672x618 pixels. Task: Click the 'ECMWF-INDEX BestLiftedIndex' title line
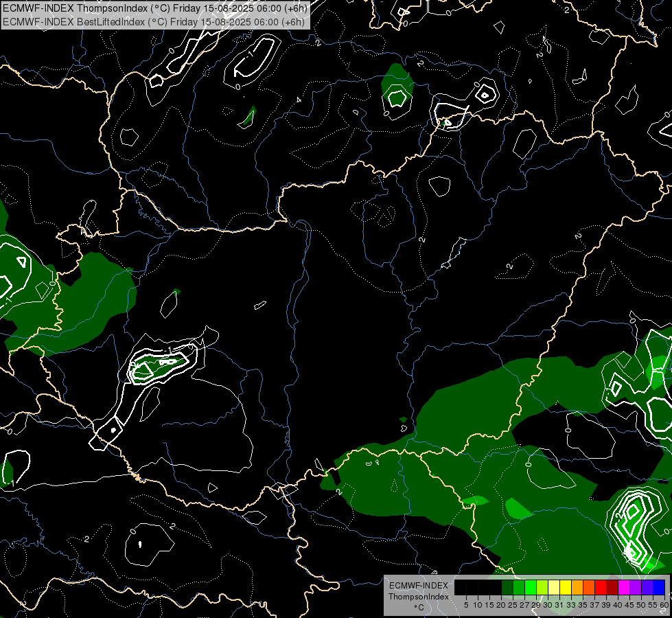(x=154, y=21)
